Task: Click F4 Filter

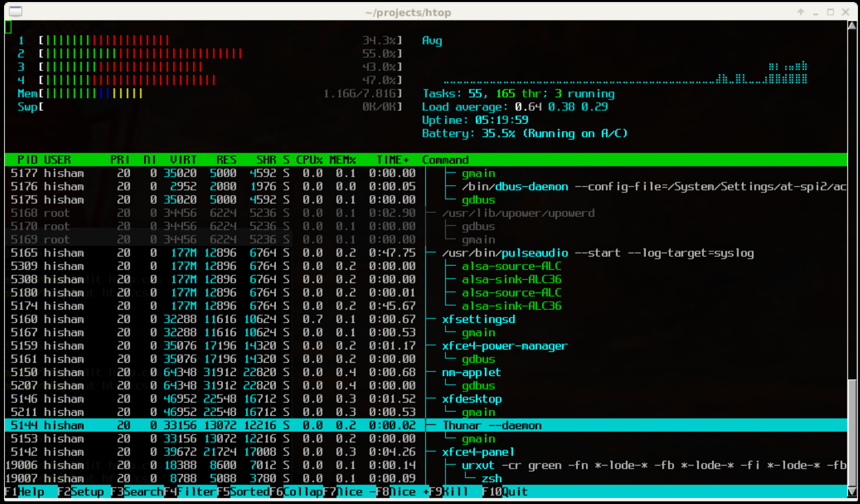Action: [x=190, y=491]
